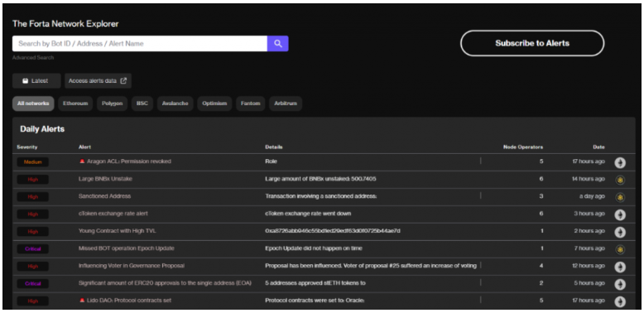Click the red alarm icon beside Lido DAO
Image resolution: width=644 pixels, height=313 pixels.
pyautogui.click(x=82, y=301)
